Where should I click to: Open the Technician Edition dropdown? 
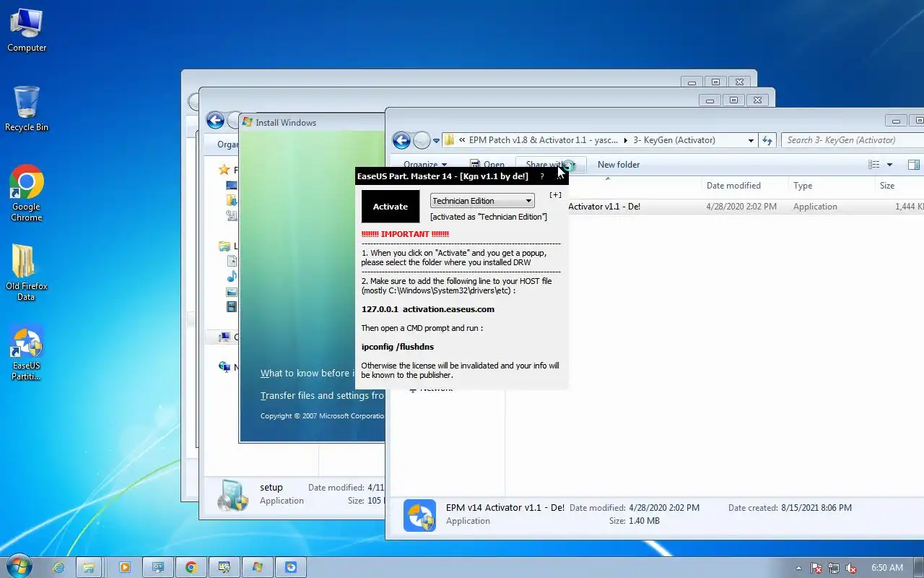click(481, 201)
